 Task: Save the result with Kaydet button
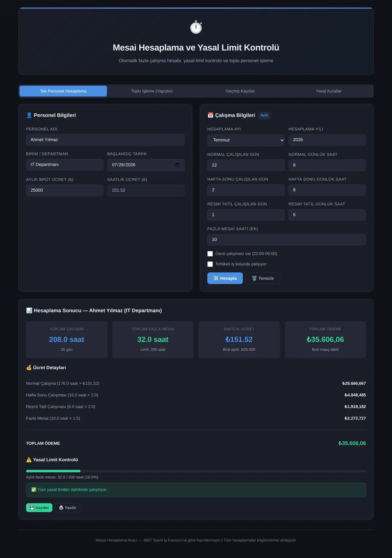click(x=39, y=508)
